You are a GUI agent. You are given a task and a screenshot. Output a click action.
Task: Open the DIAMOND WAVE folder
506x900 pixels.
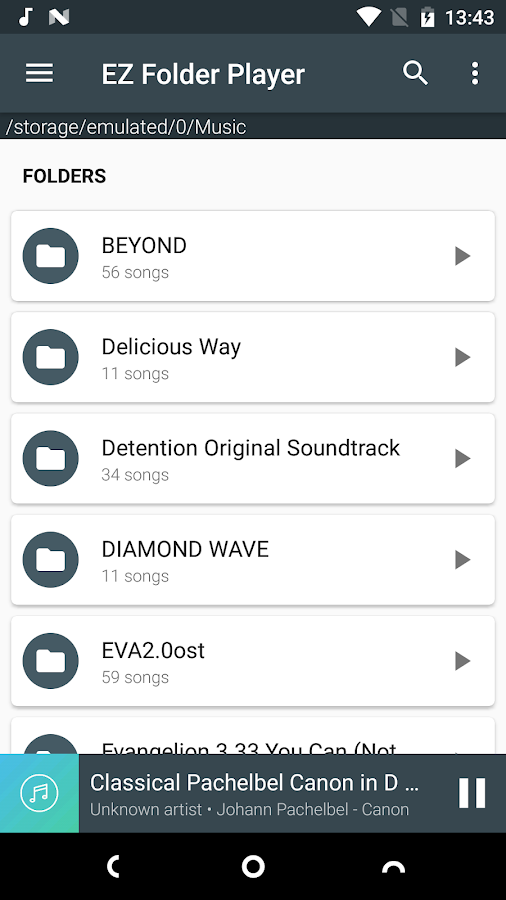pos(253,560)
